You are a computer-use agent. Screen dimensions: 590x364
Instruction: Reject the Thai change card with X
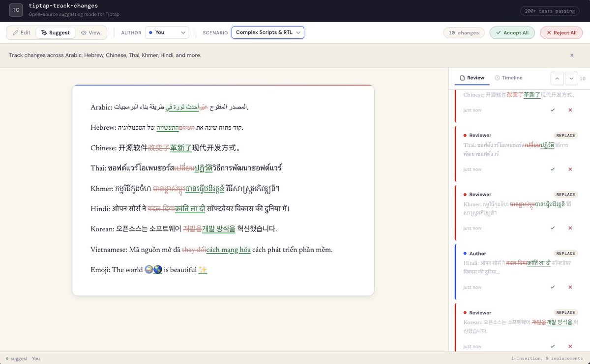point(570,169)
